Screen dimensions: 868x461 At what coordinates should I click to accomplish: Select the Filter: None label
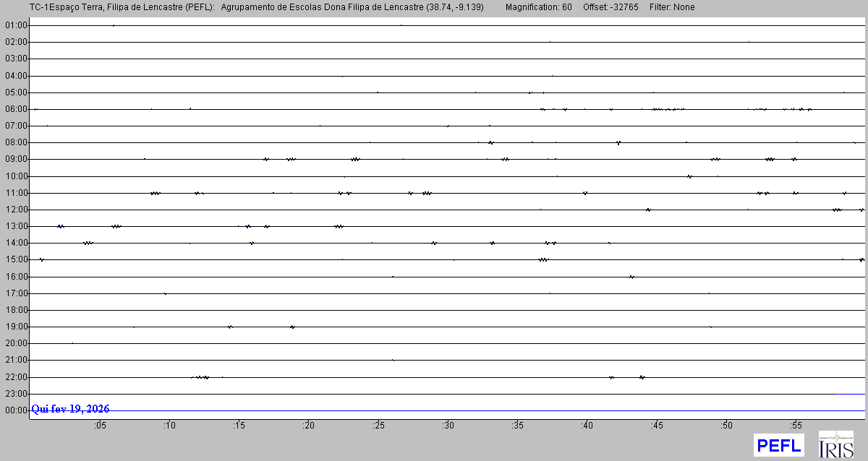(x=672, y=7)
